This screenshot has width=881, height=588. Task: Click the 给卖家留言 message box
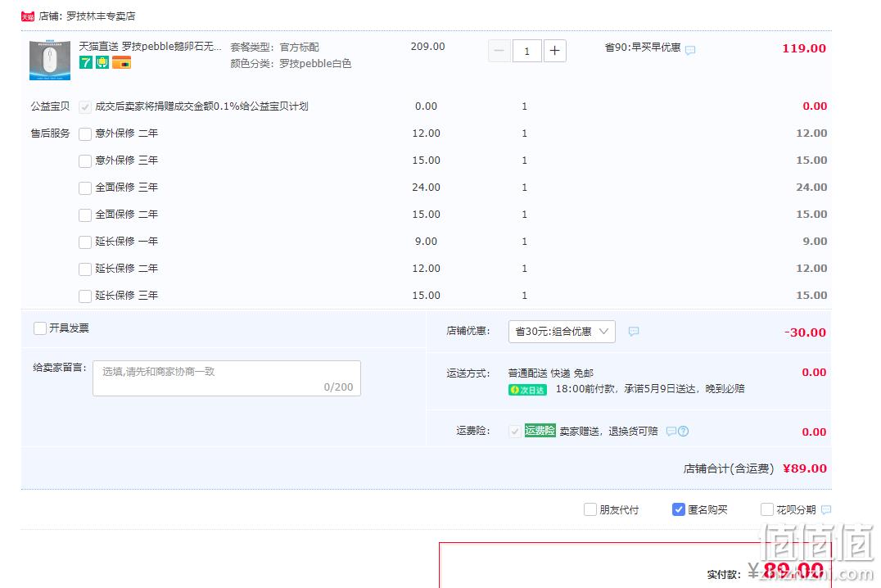pos(227,378)
